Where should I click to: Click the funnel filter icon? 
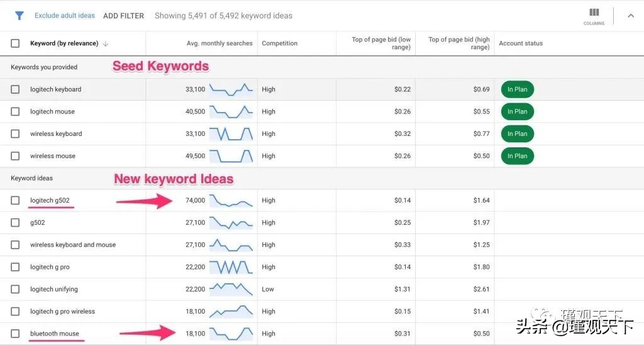(x=19, y=16)
